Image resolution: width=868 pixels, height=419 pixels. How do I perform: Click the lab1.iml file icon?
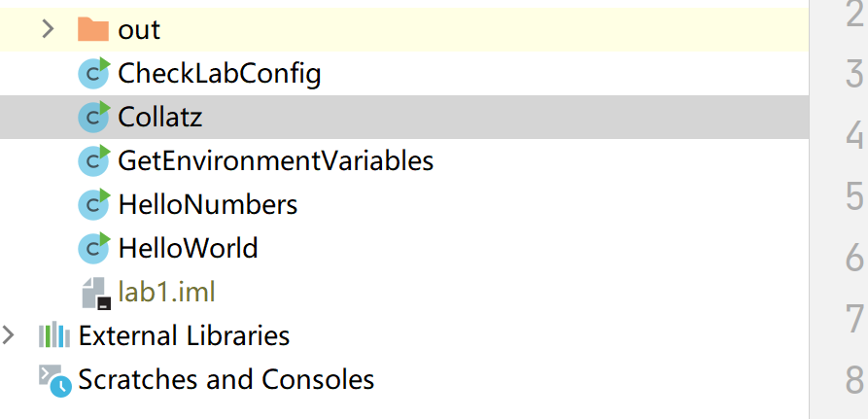[x=95, y=292]
